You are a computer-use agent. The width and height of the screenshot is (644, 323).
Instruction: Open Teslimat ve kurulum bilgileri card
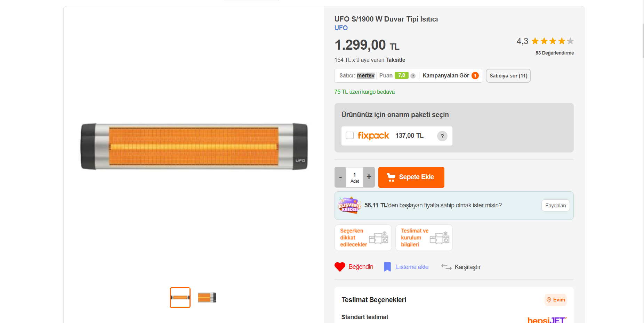(424, 238)
